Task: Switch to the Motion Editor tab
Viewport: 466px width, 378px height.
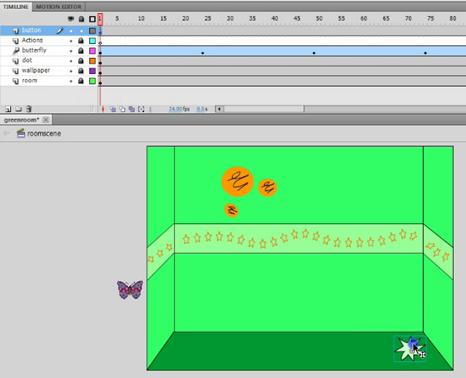Action: click(x=58, y=6)
